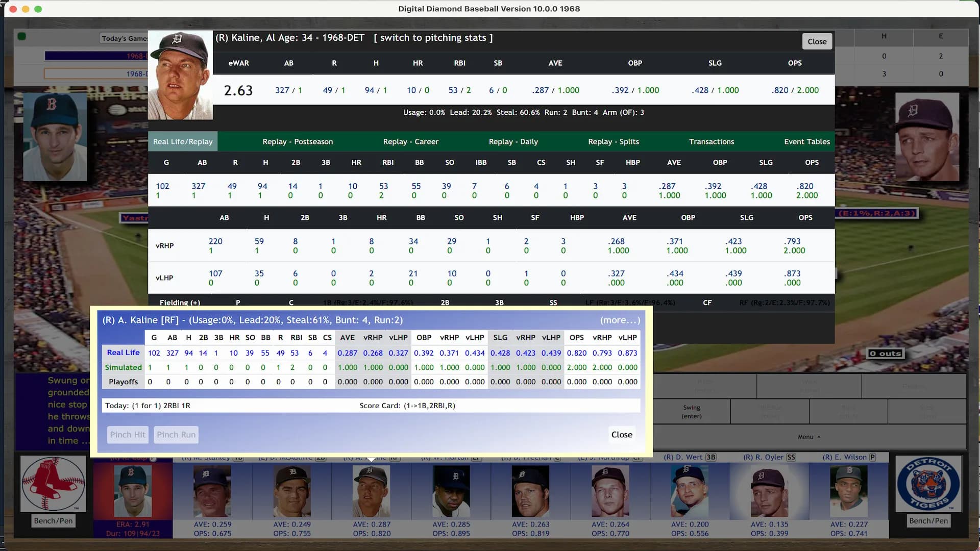Click the 0 outs indicator

[885, 354]
